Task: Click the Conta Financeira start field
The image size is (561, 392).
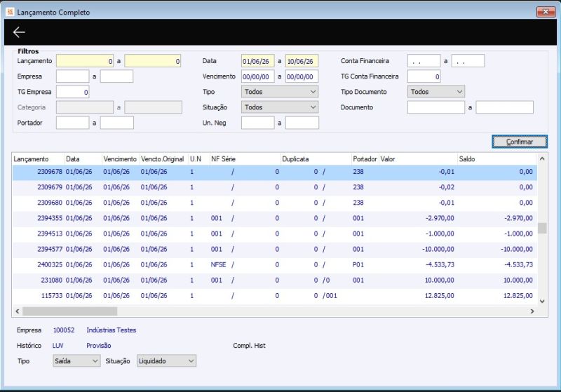Action: (424, 61)
